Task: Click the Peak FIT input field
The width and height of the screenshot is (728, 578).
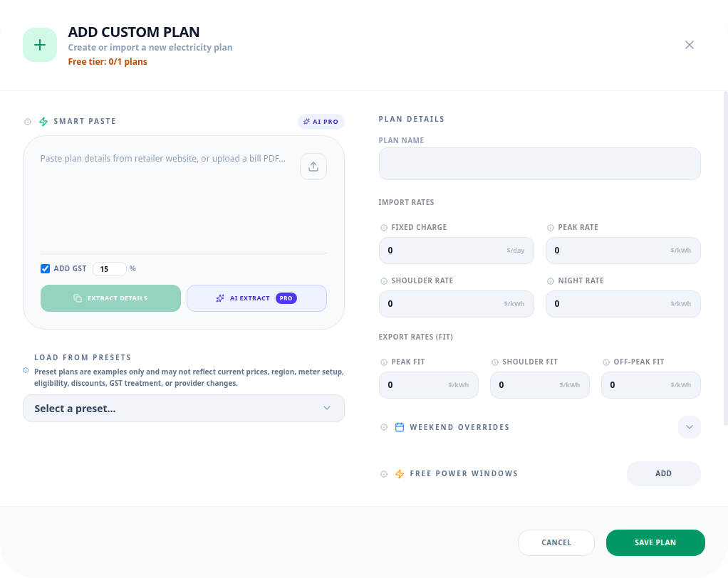Action: click(429, 385)
